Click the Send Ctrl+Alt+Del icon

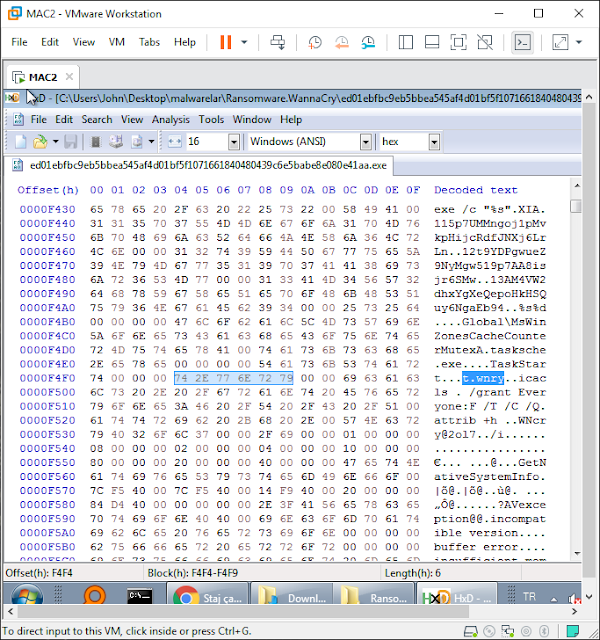(278, 42)
